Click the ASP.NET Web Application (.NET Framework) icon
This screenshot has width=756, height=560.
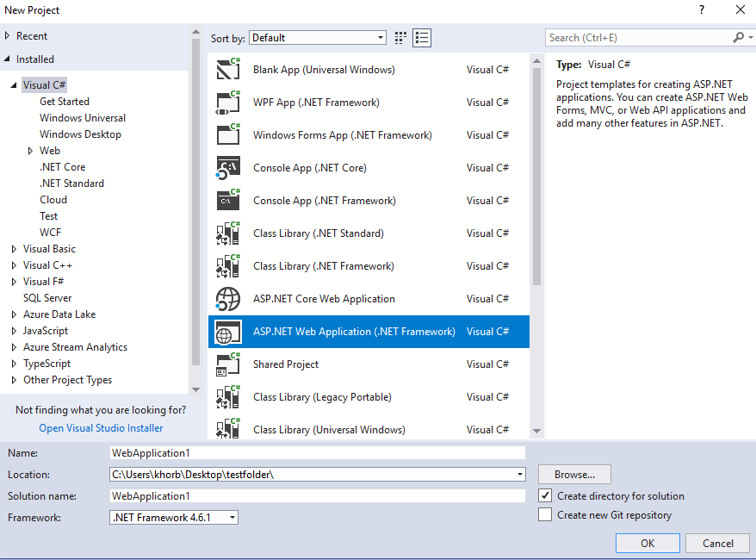(228, 332)
